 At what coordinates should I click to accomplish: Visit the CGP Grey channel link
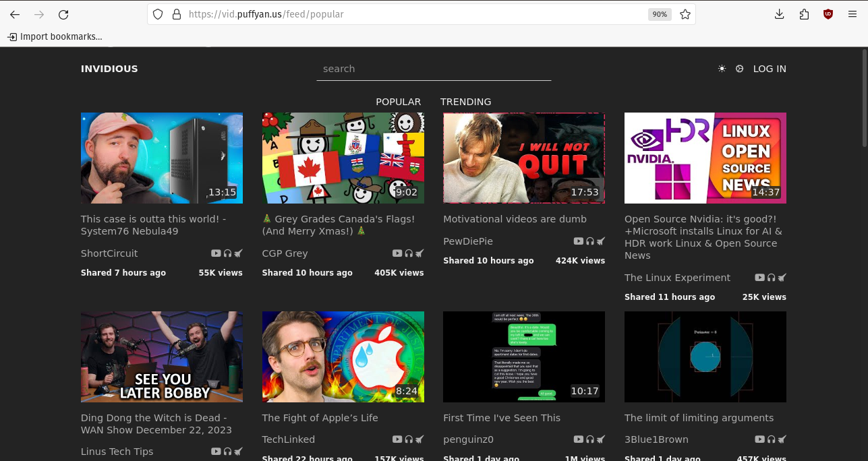click(x=285, y=253)
